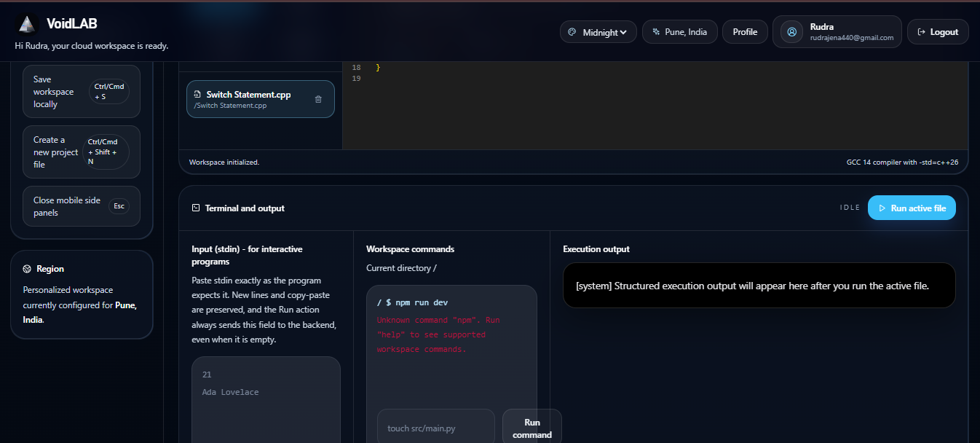Click the code editor at line 19
980x443 pixels.
tap(655, 79)
